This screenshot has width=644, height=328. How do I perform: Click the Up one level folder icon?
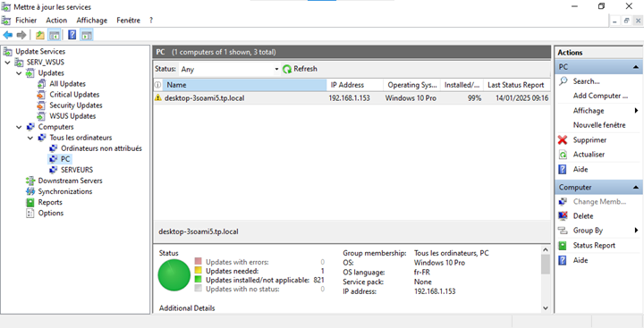coord(40,36)
